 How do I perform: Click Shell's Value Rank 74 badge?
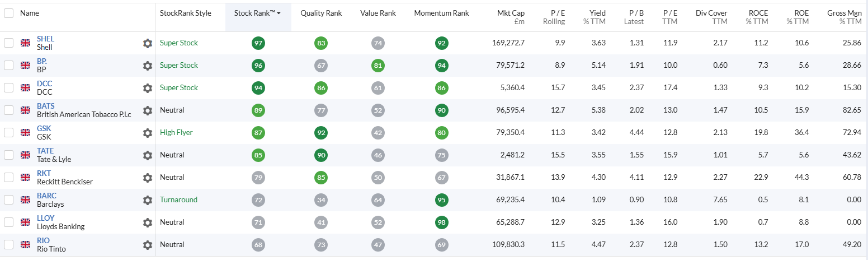pos(378,43)
